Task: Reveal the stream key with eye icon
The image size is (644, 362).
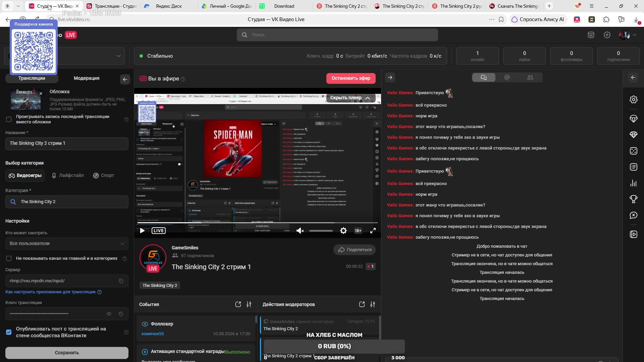Action: coord(109,314)
